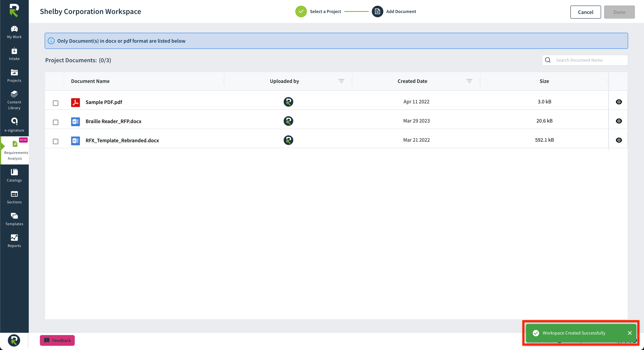
Task: Select checkbox for RFX_Template_Rebranded.docx
Action: tap(56, 141)
